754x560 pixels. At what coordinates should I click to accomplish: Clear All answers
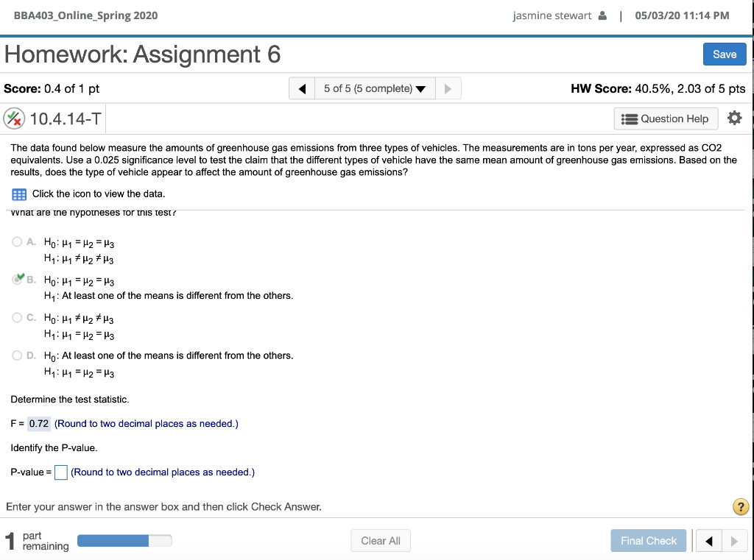(380, 540)
